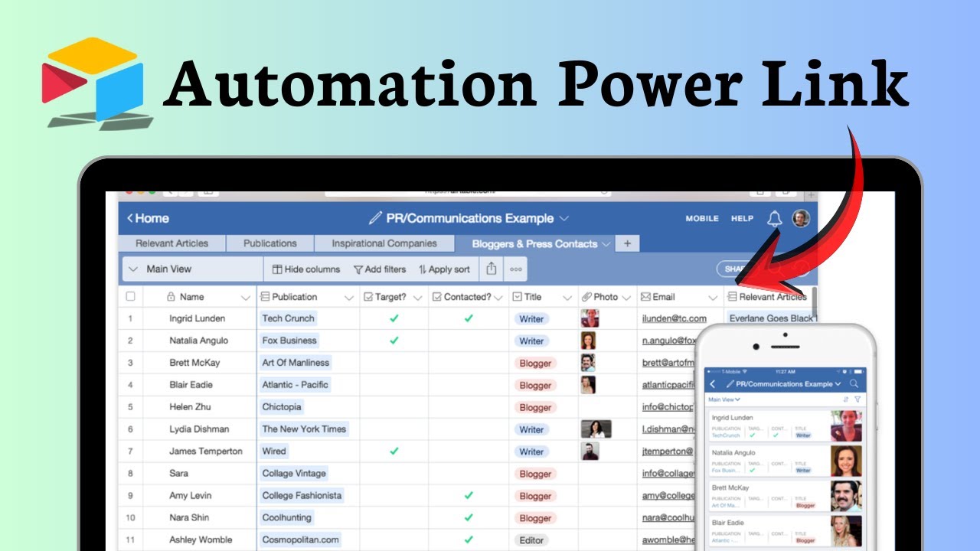The width and height of the screenshot is (980, 551).
Task: Click the Hide columns button
Action: click(x=306, y=269)
